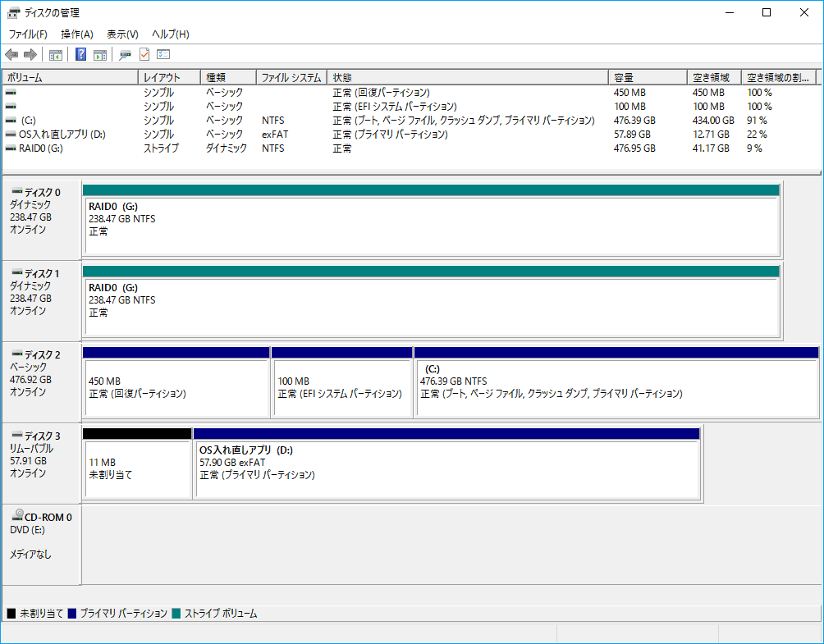Screen dimensions: 824x644
Task: Open the 操作(A) menu
Action: (x=77, y=34)
